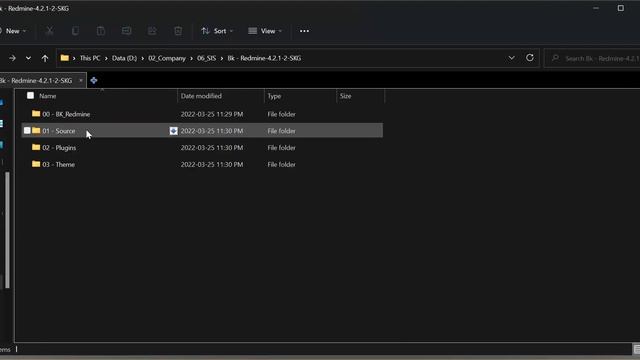Viewport: 640px width, 360px height.
Task: Select the 00 - BK_Redmine folder name
Action: pyautogui.click(x=66, y=114)
